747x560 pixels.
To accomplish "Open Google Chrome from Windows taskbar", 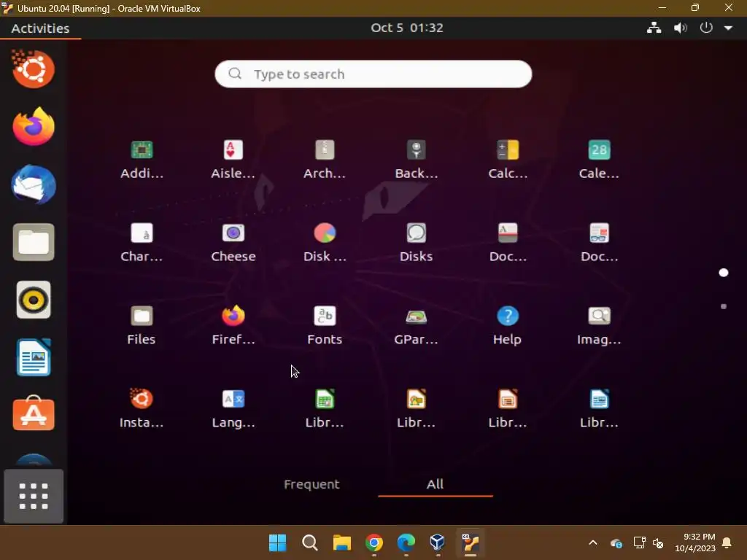I will click(374, 542).
